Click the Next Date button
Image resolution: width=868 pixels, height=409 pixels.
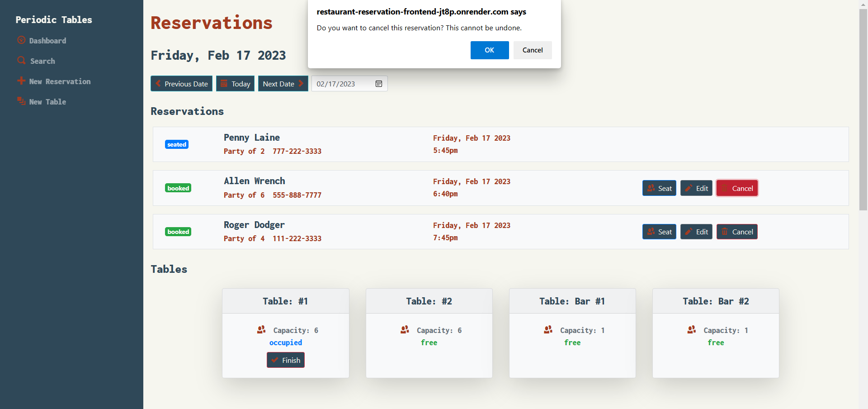click(283, 84)
